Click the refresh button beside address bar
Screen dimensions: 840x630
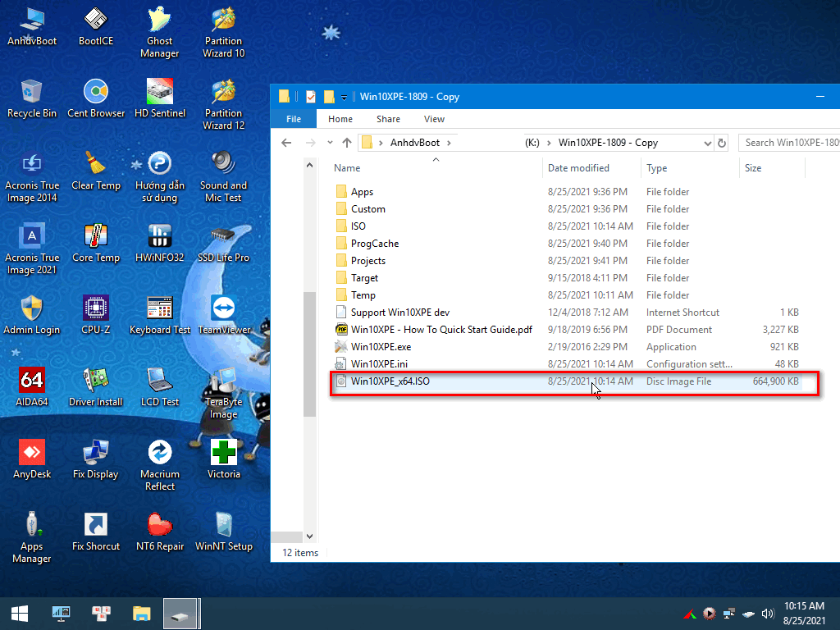tap(722, 143)
